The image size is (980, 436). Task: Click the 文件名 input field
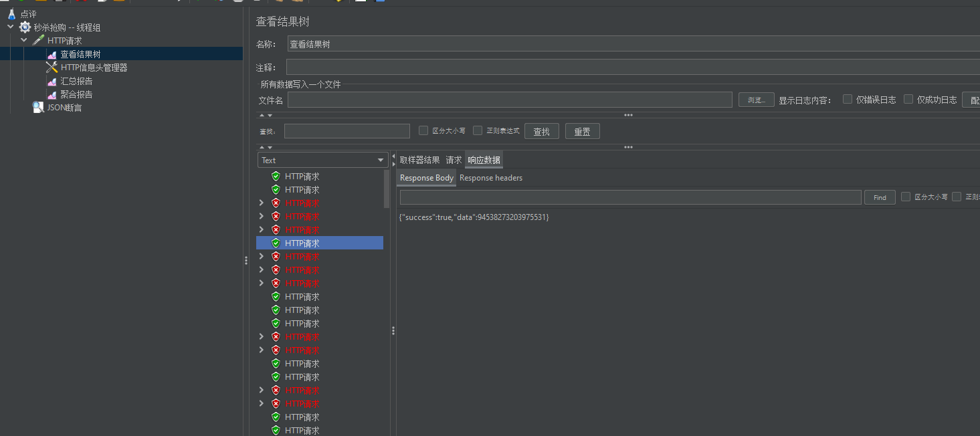[510, 100]
